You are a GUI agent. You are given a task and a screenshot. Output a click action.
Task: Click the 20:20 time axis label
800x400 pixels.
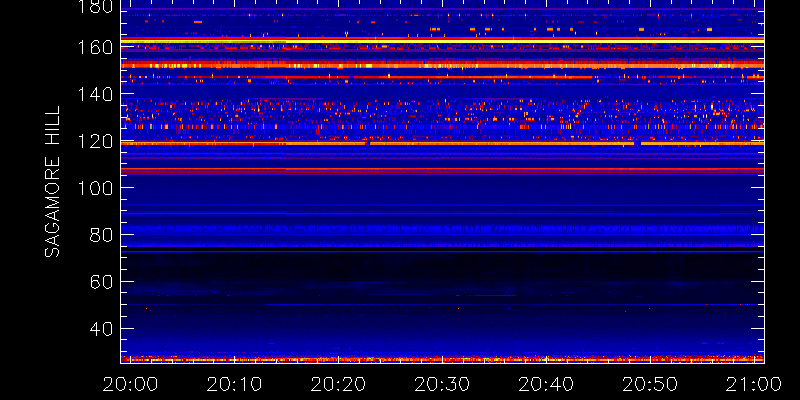(338, 384)
